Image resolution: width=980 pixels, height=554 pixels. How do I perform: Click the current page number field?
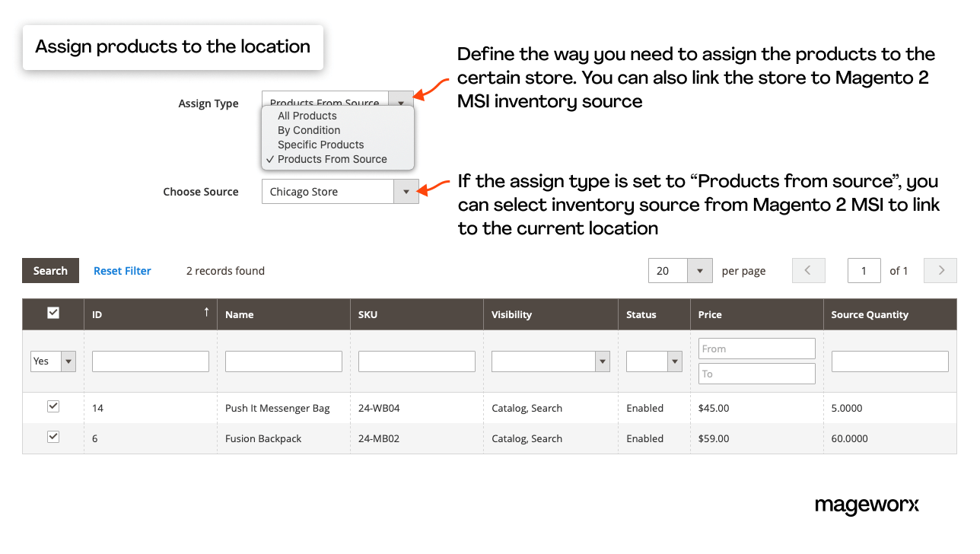864,271
